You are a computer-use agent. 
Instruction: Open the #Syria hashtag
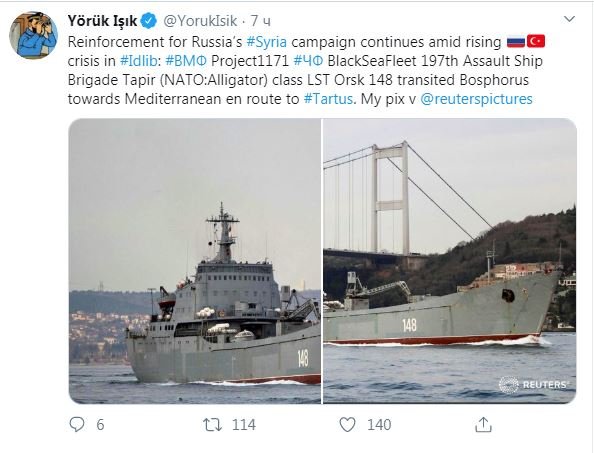[x=267, y=42]
